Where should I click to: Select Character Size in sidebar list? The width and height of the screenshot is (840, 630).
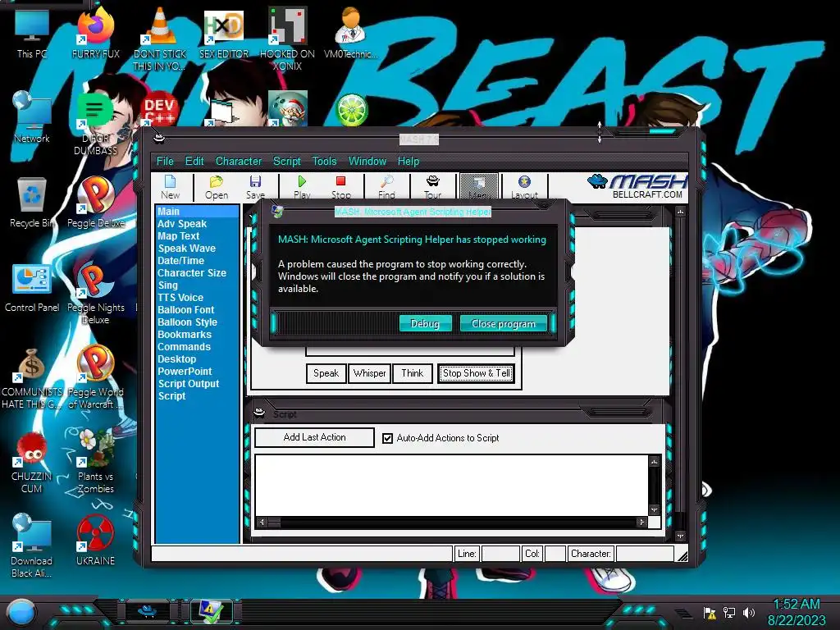(x=192, y=273)
